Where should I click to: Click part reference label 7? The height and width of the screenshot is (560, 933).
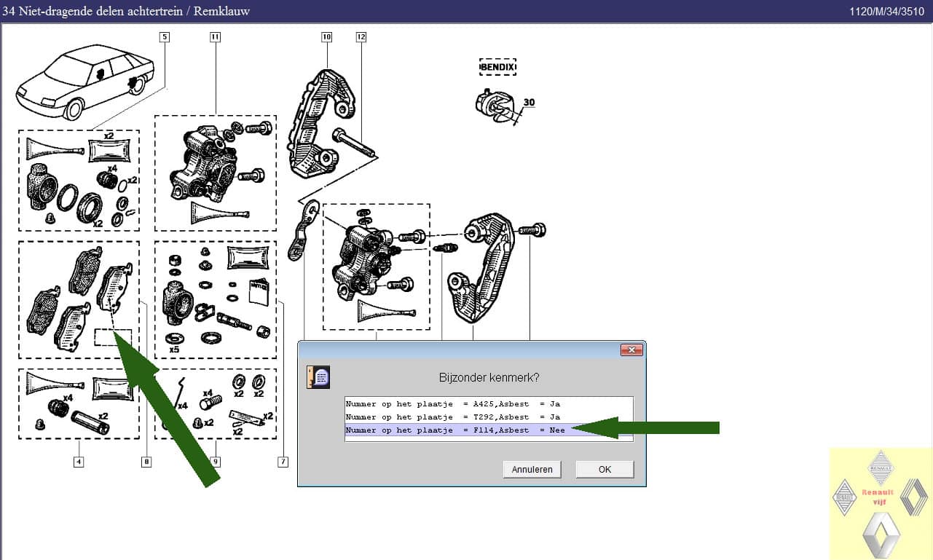pyautogui.click(x=283, y=461)
